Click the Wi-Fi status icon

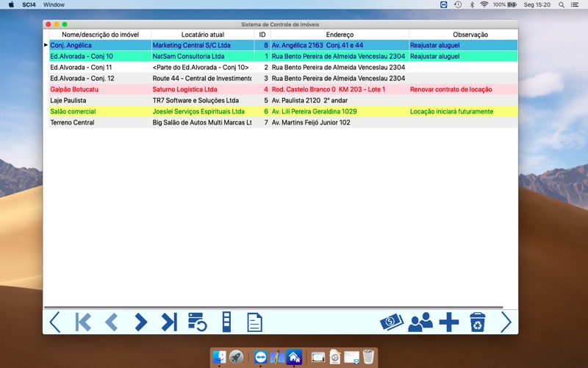pos(484,4)
